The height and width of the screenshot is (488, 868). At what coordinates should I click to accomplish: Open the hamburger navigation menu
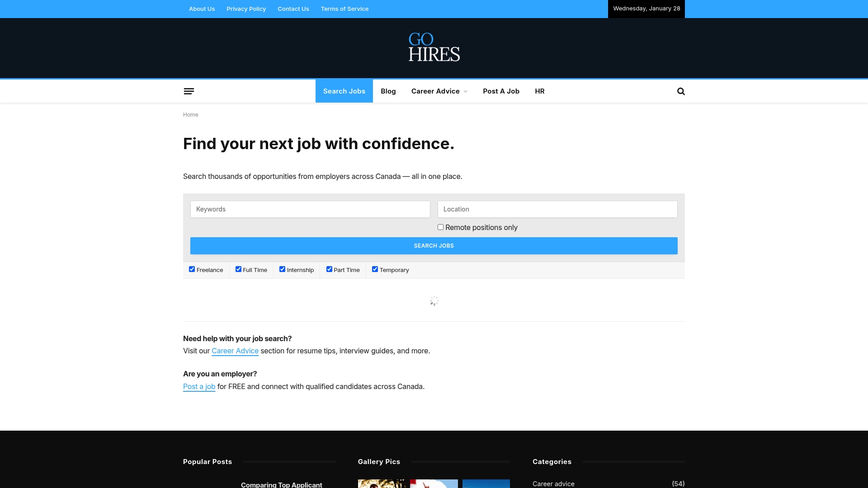(189, 91)
